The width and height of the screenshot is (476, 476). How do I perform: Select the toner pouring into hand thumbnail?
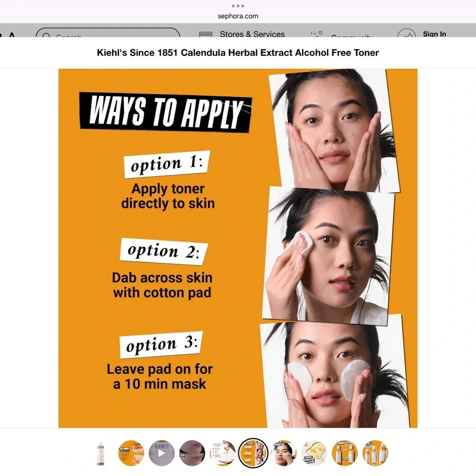click(222, 453)
